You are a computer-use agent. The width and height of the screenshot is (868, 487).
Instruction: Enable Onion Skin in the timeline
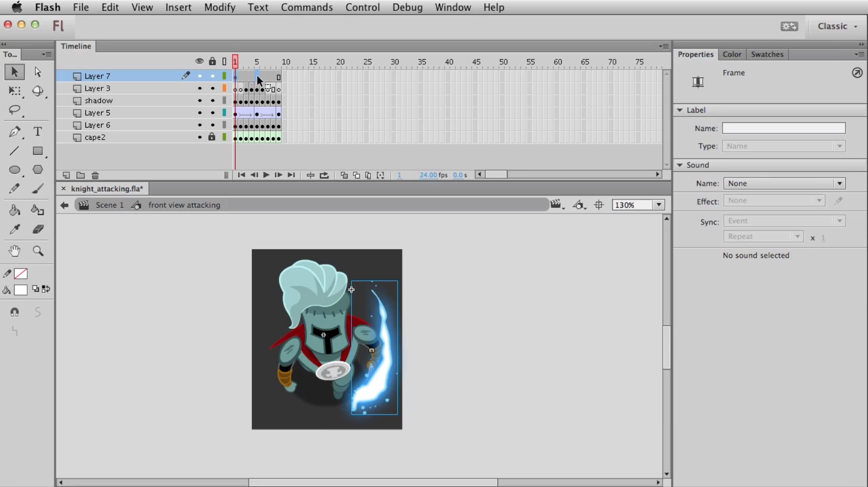(344, 175)
